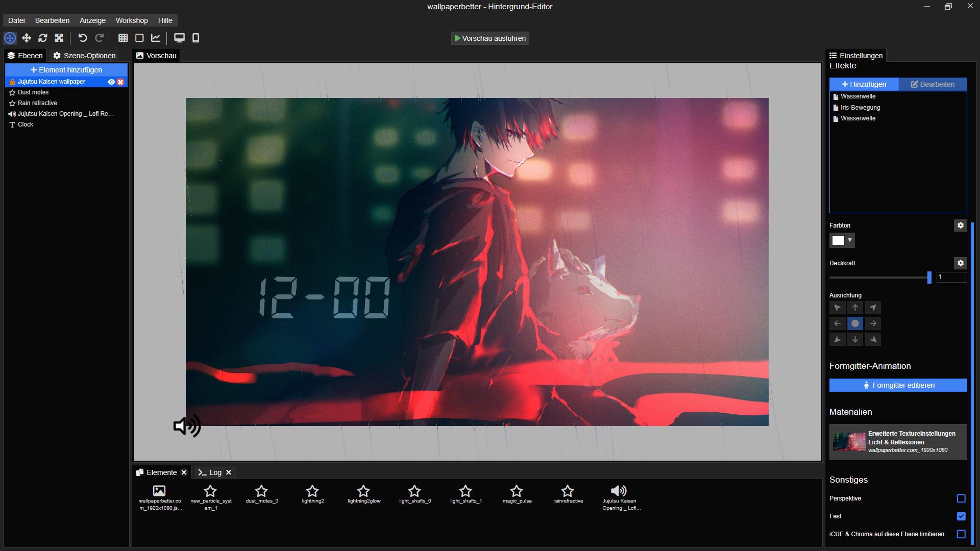The image size is (980, 551).
Task: Click Formgitter editieren button
Action: click(x=898, y=385)
